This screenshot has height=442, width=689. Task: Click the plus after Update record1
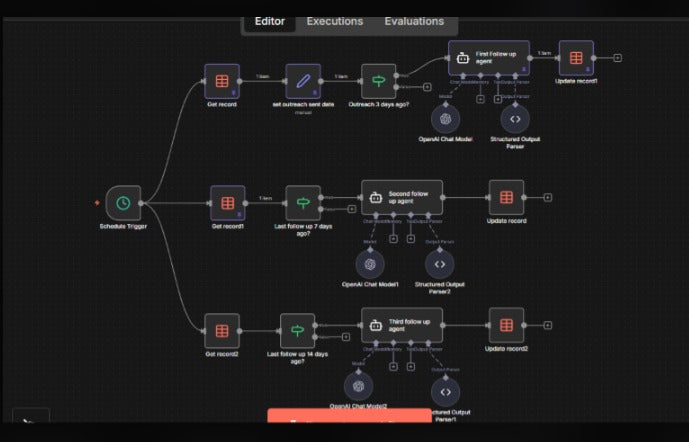pyautogui.click(x=617, y=58)
